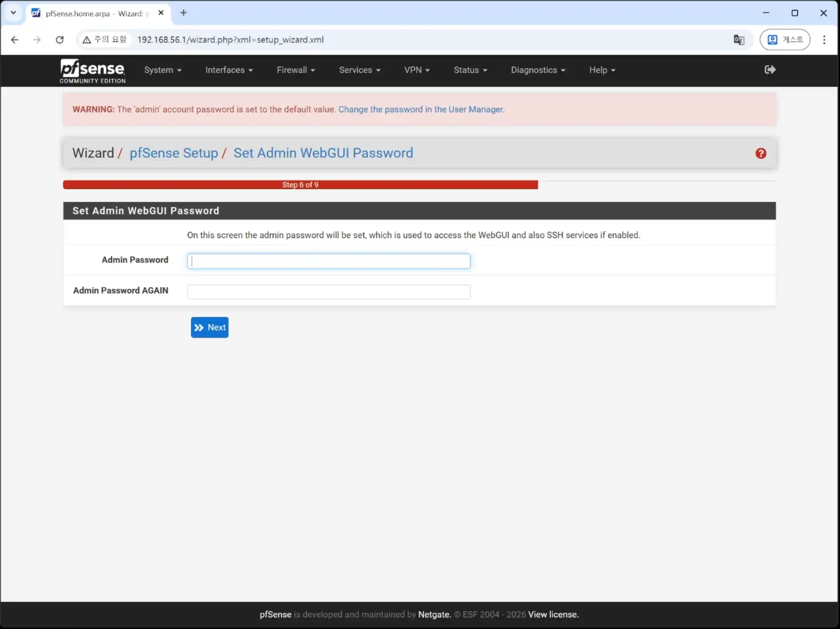Click the browser reload page icon
The height and width of the screenshot is (629, 840).
60,40
